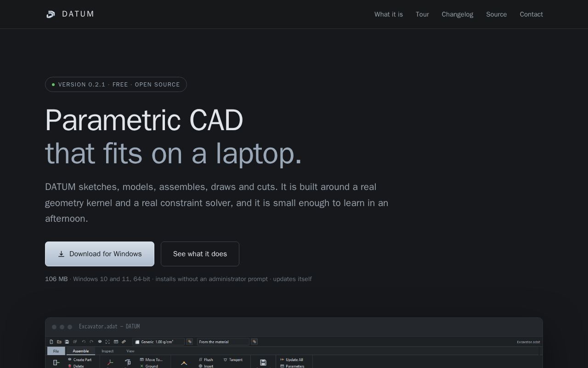
Task: Click the Download for Windows button
Action: [100, 254]
